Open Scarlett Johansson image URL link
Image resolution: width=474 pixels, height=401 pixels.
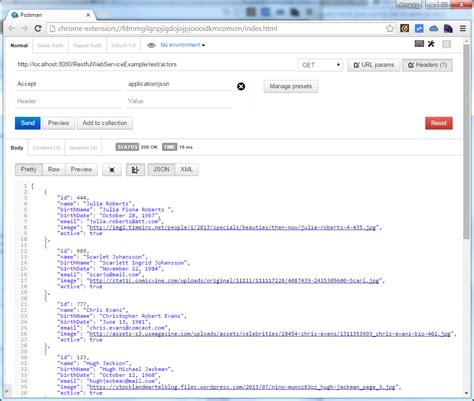click(234, 281)
